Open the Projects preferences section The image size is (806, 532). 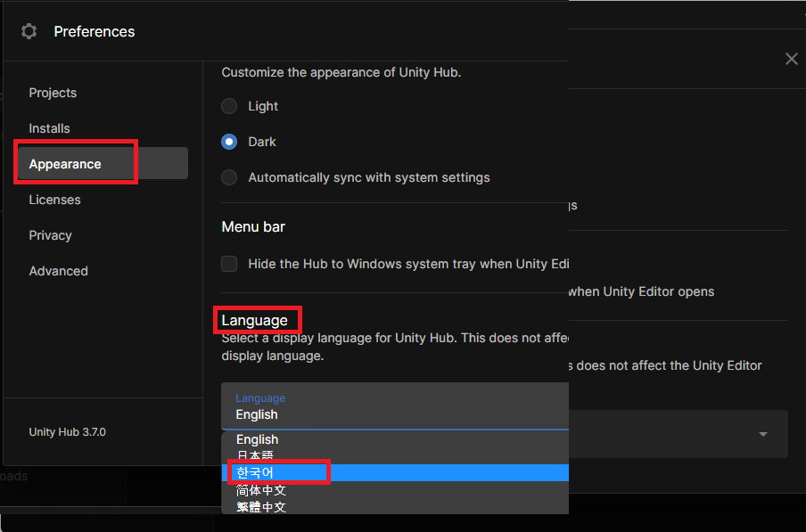pos(53,93)
